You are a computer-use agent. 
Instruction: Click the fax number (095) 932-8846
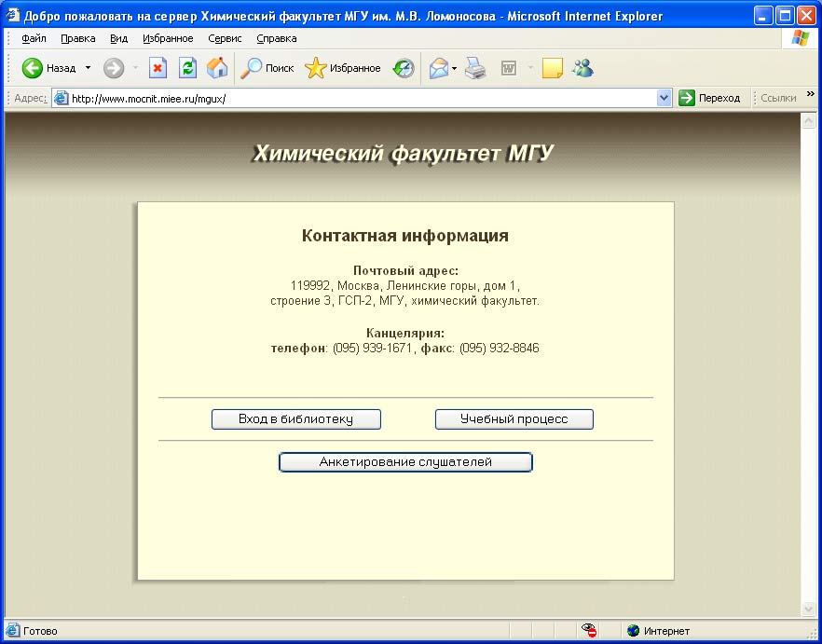(500, 349)
